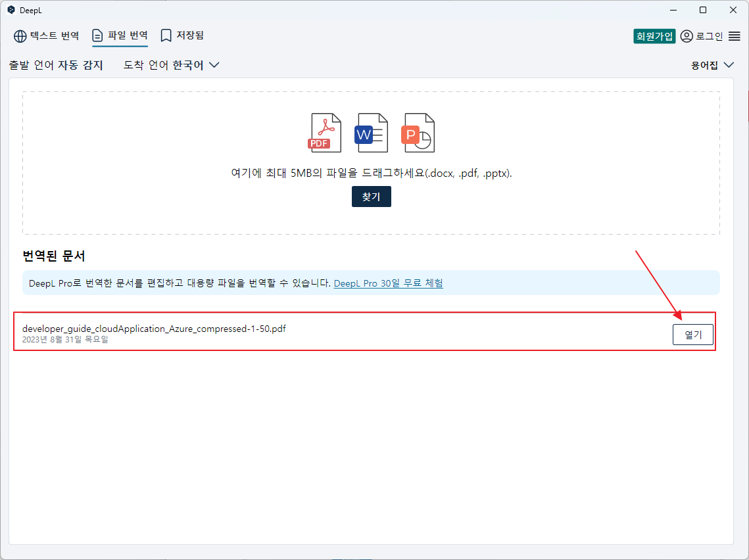Open the DeepL Pro 30일 무료 체험 link
Viewport: 749px width, 560px height.
click(389, 283)
